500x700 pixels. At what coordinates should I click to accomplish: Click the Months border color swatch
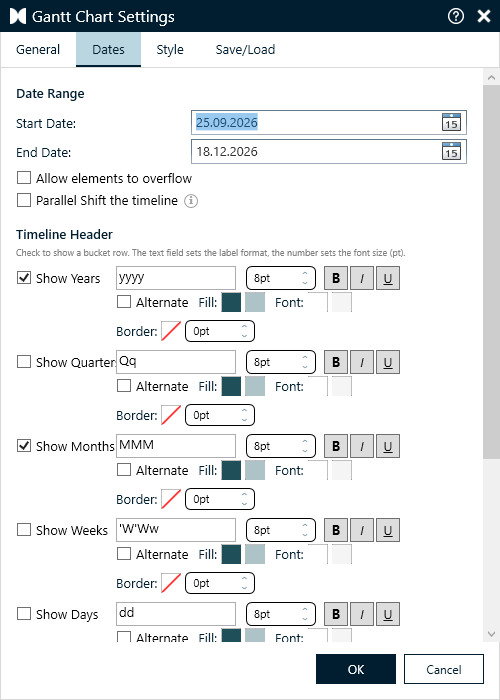coord(171,499)
